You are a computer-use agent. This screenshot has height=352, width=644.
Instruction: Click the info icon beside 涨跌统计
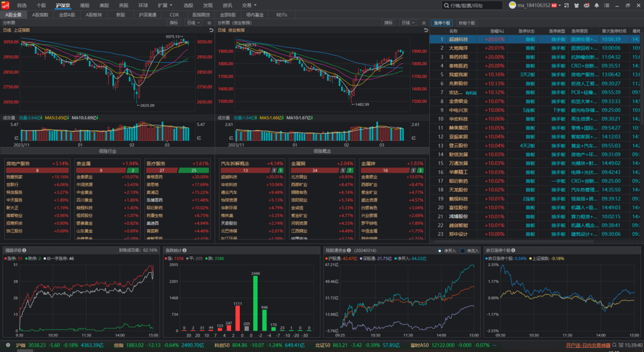pos(185,250)
